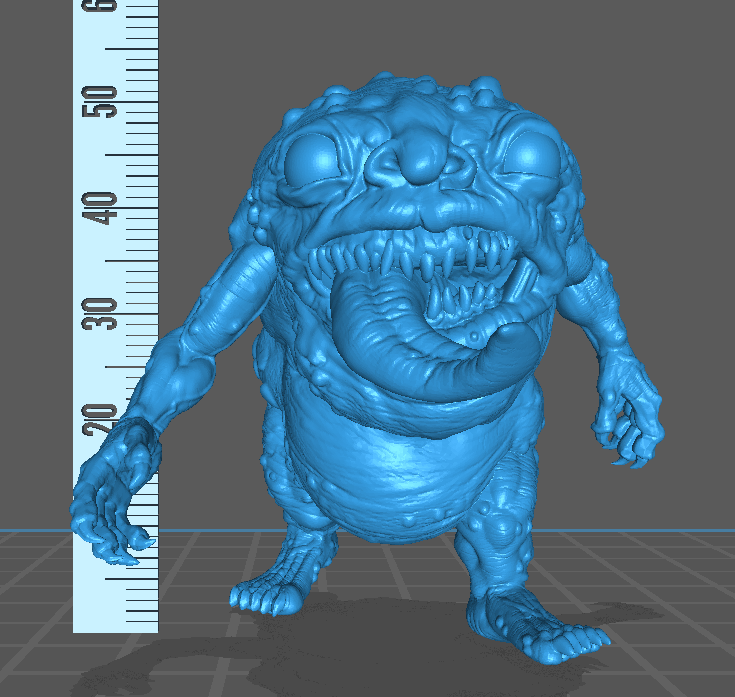Pick the monster's lower teeth inside the mouth
735x697 pixels.
coord(455,300)
